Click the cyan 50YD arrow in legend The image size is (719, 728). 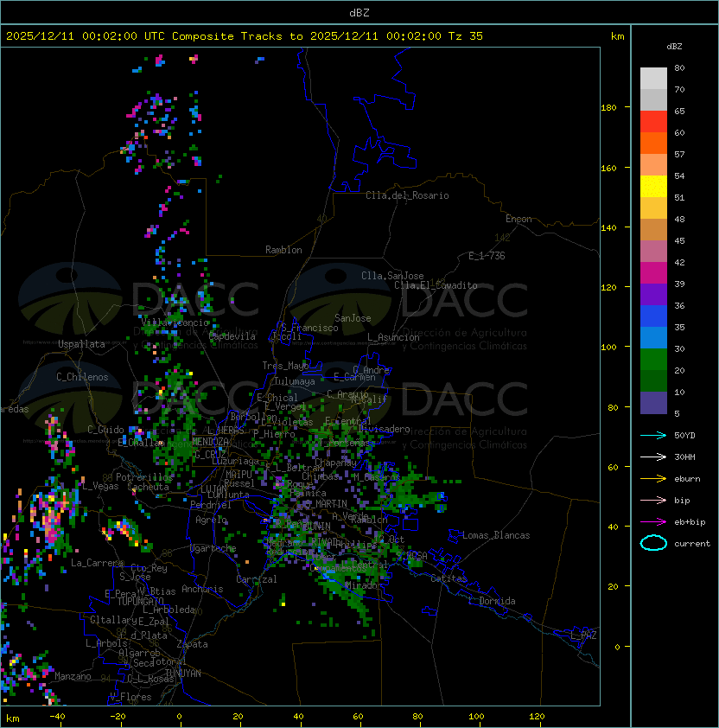click(x=653, y=436)
